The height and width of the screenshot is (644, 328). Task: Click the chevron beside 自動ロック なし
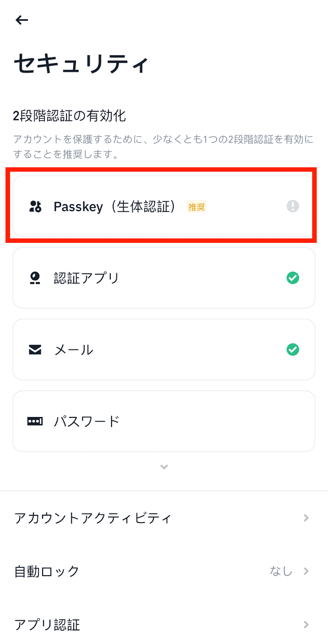pyautogui.click(x=306, y=571)
